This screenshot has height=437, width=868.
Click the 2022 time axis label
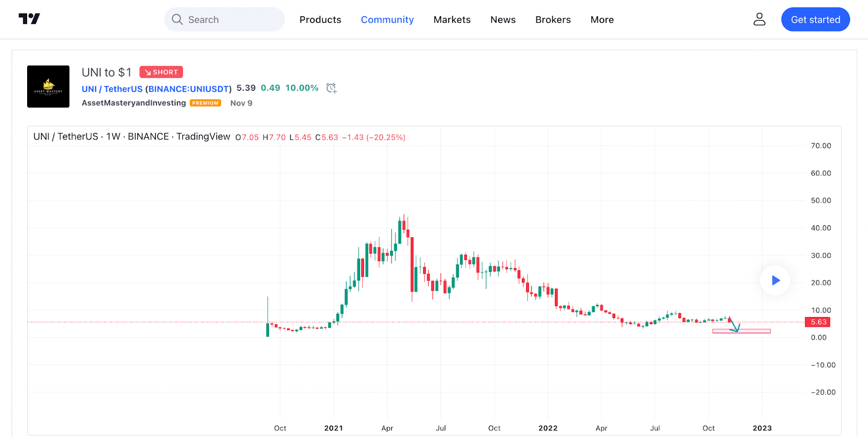tap(548, 428)
